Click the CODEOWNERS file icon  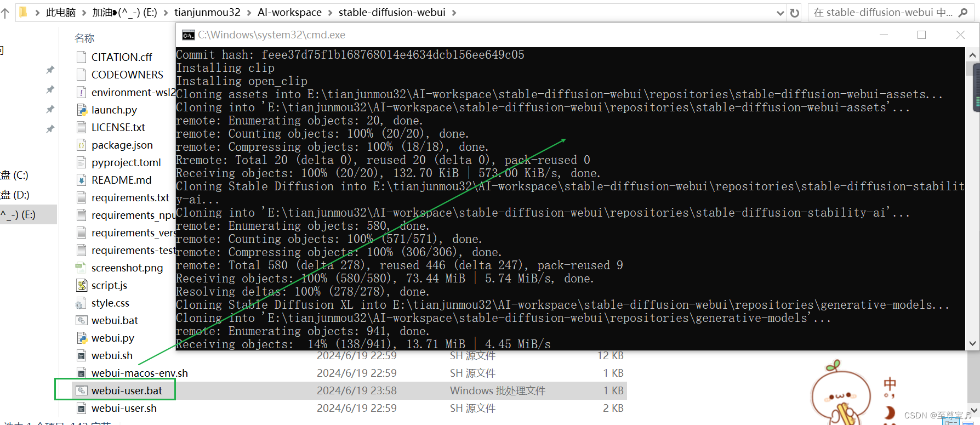[82, 75]
